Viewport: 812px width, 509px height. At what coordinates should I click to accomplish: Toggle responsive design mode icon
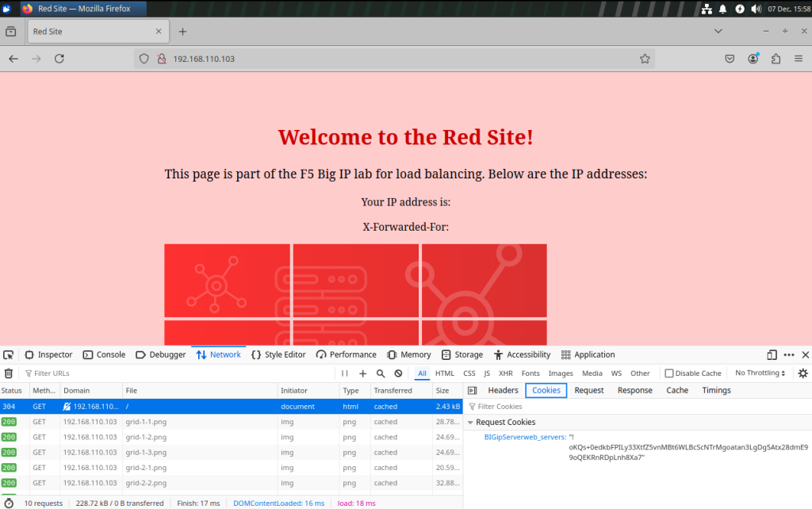click(x=772, y=354)
